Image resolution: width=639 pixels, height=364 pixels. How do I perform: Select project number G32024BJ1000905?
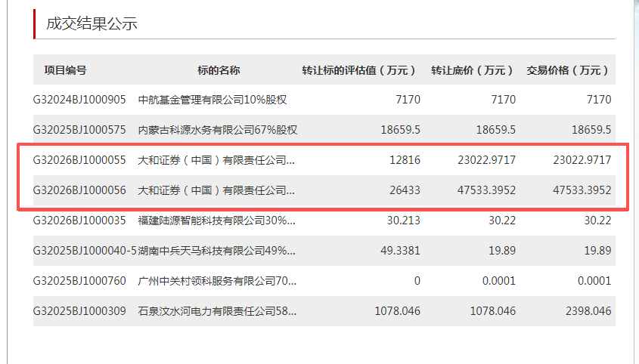click(x=79, y=100)
